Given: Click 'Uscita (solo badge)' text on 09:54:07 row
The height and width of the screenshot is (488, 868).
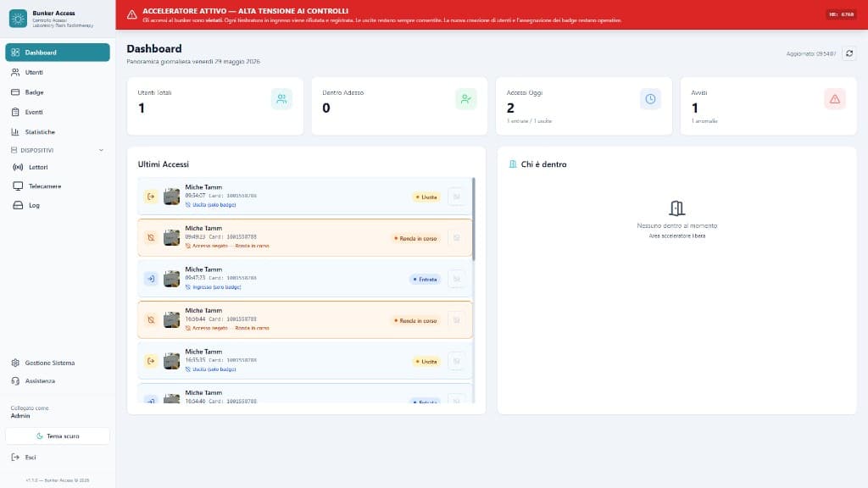Looking at the screenshot, I should point(214,205).
